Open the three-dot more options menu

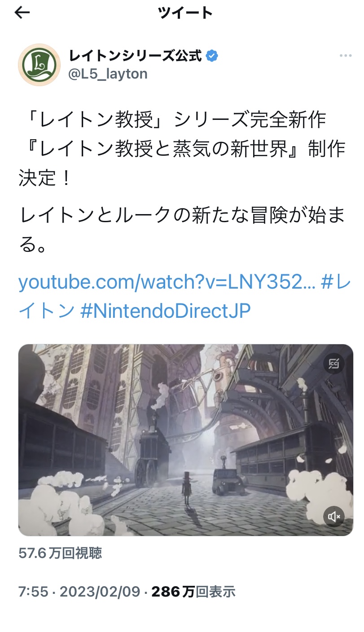[346, 56]
